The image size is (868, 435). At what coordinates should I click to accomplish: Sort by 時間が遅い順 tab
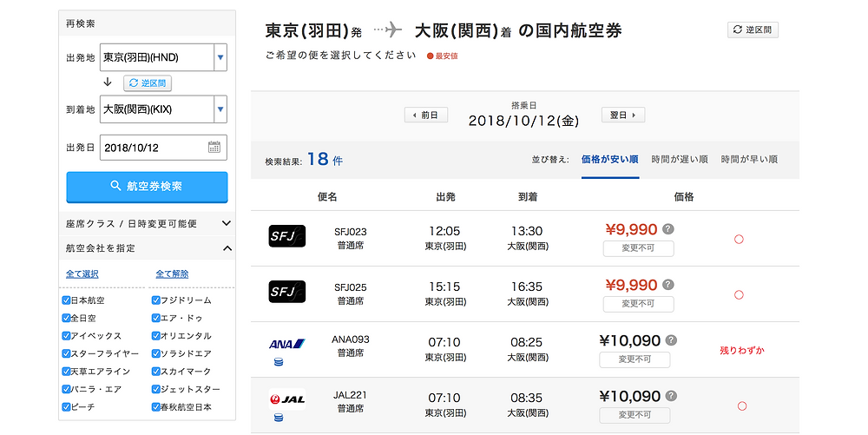click(680, 160)
